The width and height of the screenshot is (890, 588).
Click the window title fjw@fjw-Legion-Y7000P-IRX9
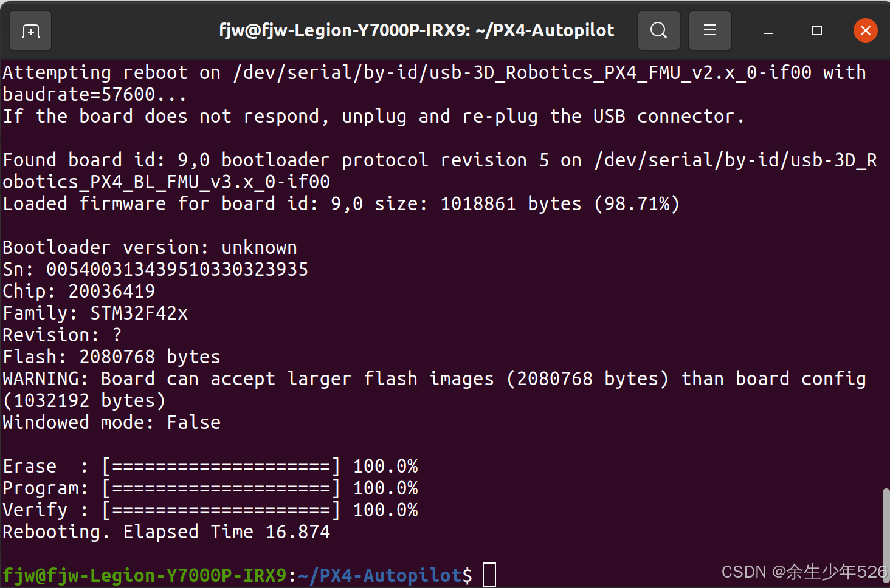(x=415, y=30)
